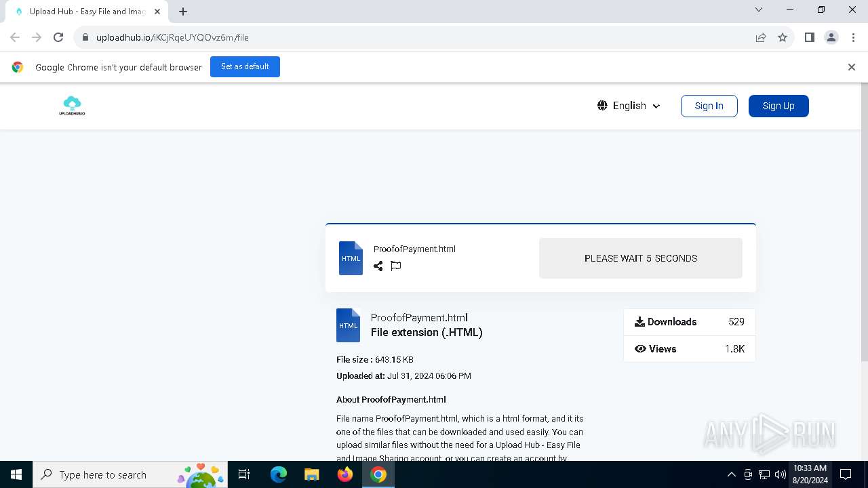Click Chrome icon in taskbar
This screenshot has height=488, width=868.
(378, 474)
